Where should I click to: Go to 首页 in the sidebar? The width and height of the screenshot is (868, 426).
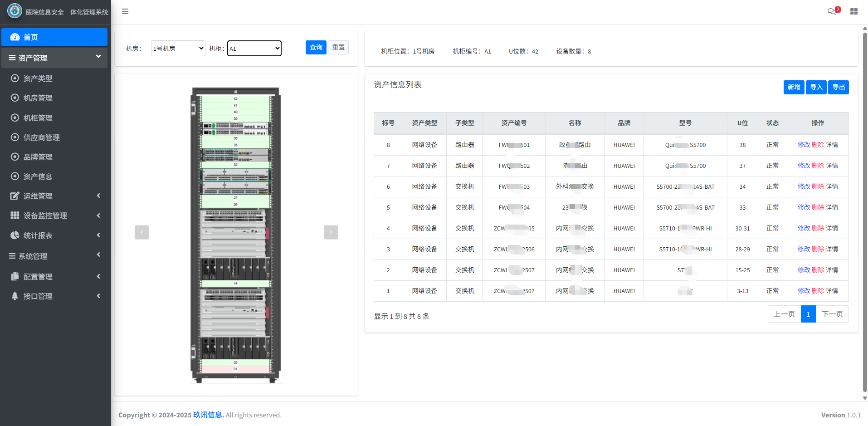54,37
